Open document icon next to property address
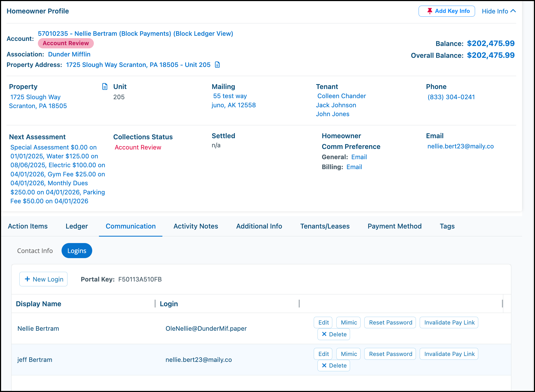The image size is (535, 392). (x=217, y=65)
